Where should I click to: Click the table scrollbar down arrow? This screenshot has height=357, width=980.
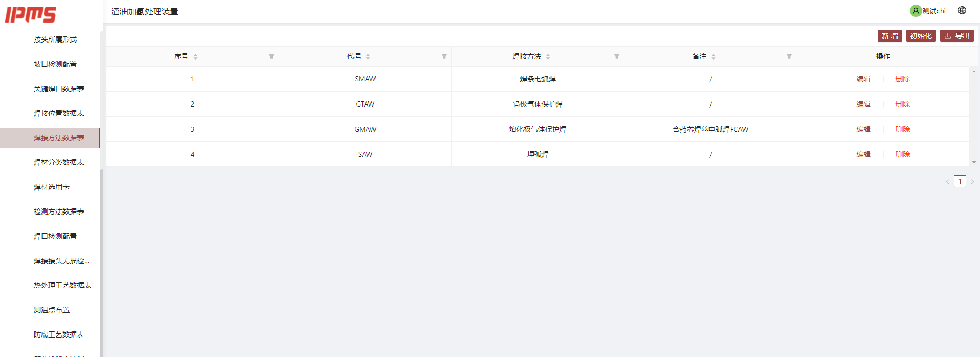coord(974,162)
